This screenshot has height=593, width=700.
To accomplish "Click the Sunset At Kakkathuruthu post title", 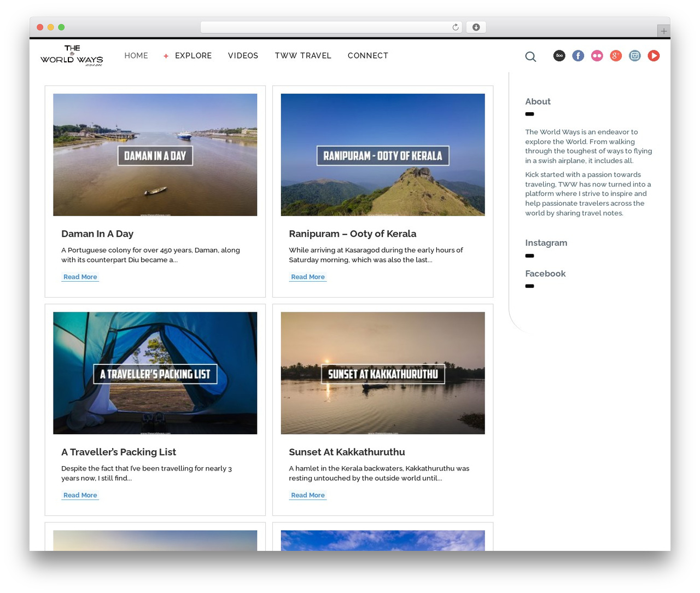I will [347, 452].
